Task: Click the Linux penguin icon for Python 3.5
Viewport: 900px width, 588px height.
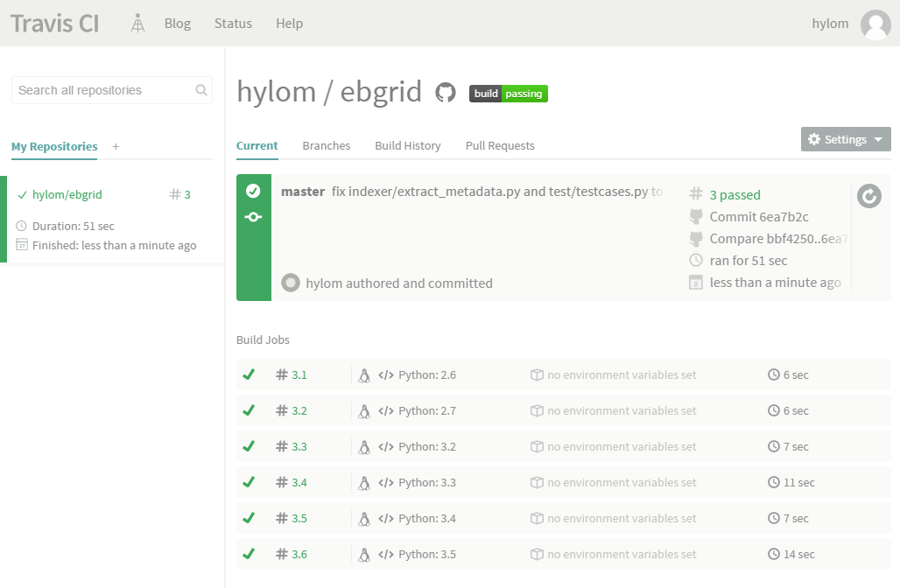Action: point(364,554)
